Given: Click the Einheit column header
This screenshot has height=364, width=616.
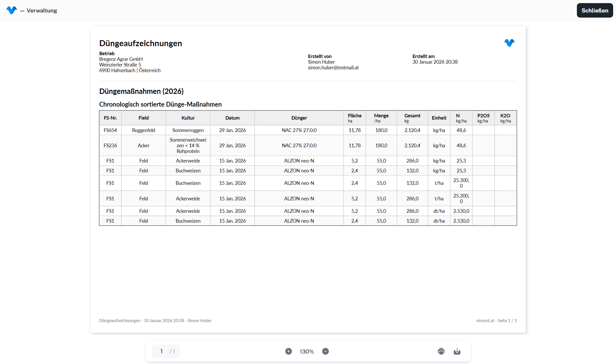Looking at the screenshot, I should [x=439, y=118].
